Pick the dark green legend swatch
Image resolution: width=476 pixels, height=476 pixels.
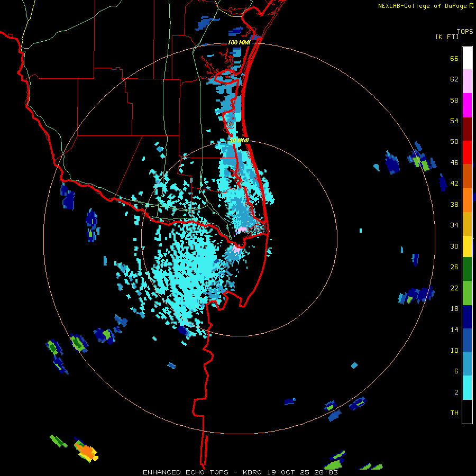point(467,269)
